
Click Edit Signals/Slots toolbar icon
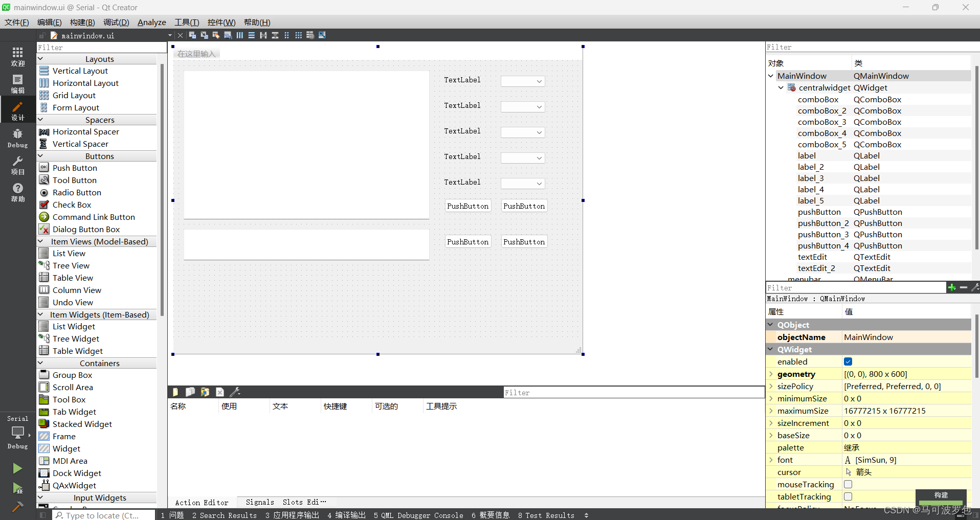(x=204, y=35)
